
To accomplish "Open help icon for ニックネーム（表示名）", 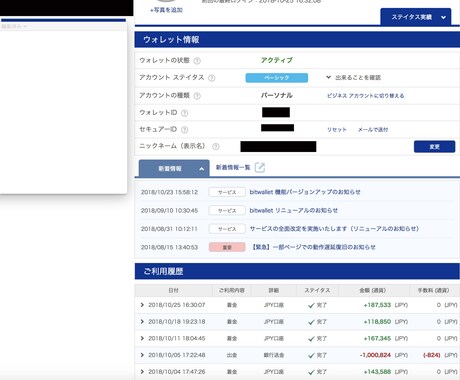I will (216, 146).
